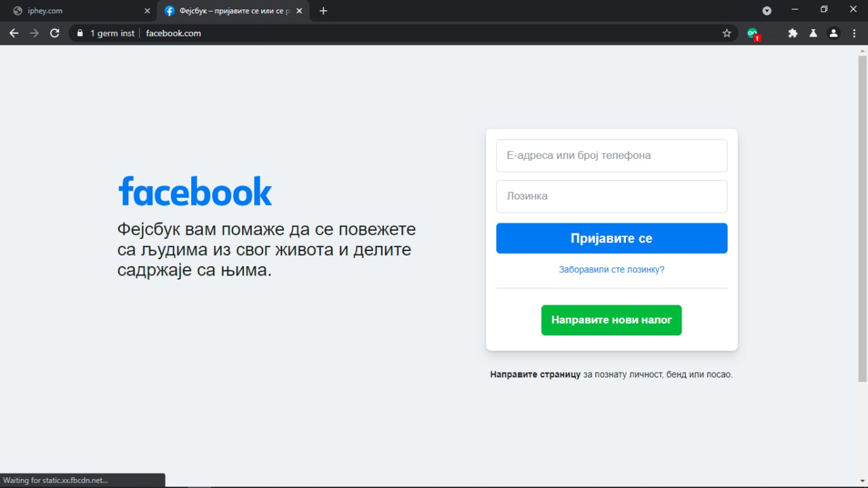
Task: Go back using the browser back arrow
Action: tap(14, 33)
